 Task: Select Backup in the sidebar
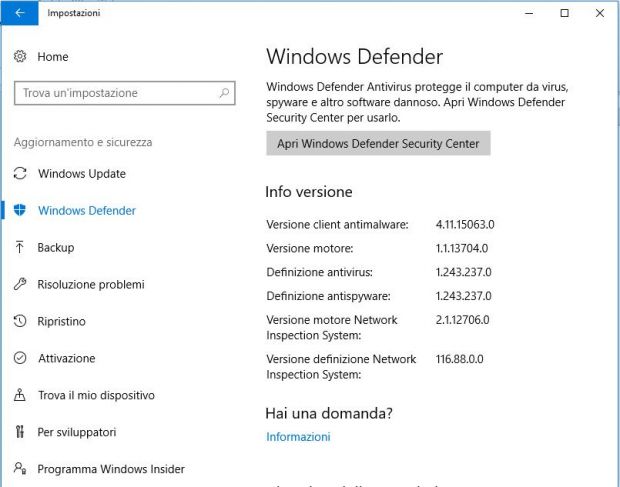click(56, 247)
